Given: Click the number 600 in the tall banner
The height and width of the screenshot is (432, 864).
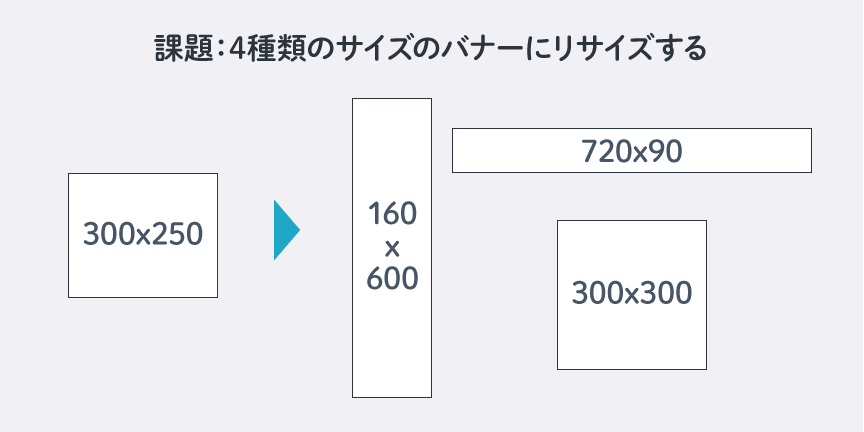Looking at the screenshot, I should 392,279.
